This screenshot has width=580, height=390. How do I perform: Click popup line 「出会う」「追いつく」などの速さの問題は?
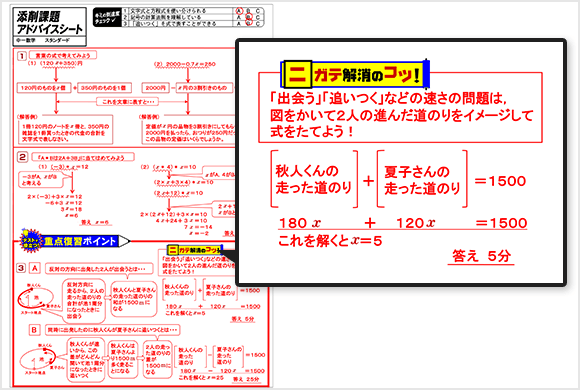click(387, 98)
